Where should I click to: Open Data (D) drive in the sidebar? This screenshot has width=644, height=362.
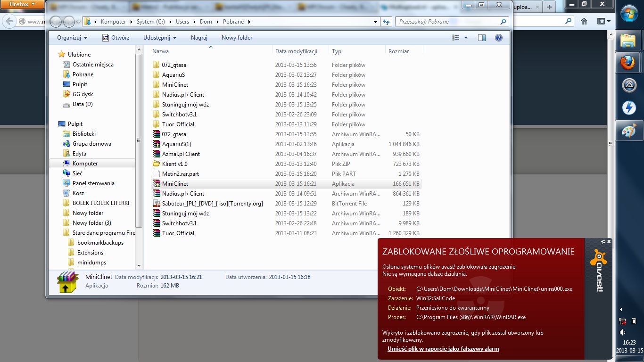coord(83,104)
